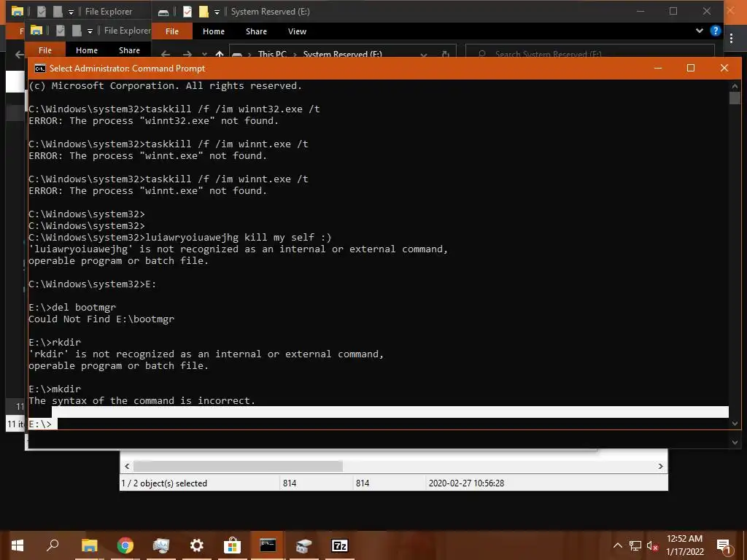Click the Command Prompt title bar icon
The width and height of the screenshot is (747, 560).
tap(40, 68)
